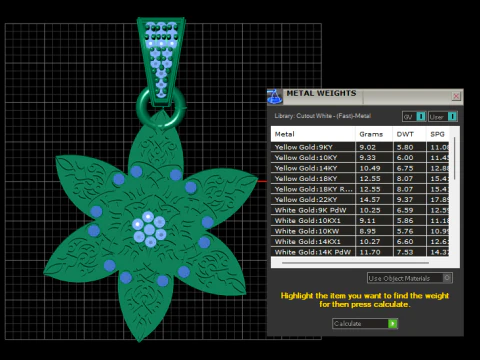Click the Library: Cutout White - (Fast)-Metal label
Screen dimensions: 480x360
coord(322,116)
